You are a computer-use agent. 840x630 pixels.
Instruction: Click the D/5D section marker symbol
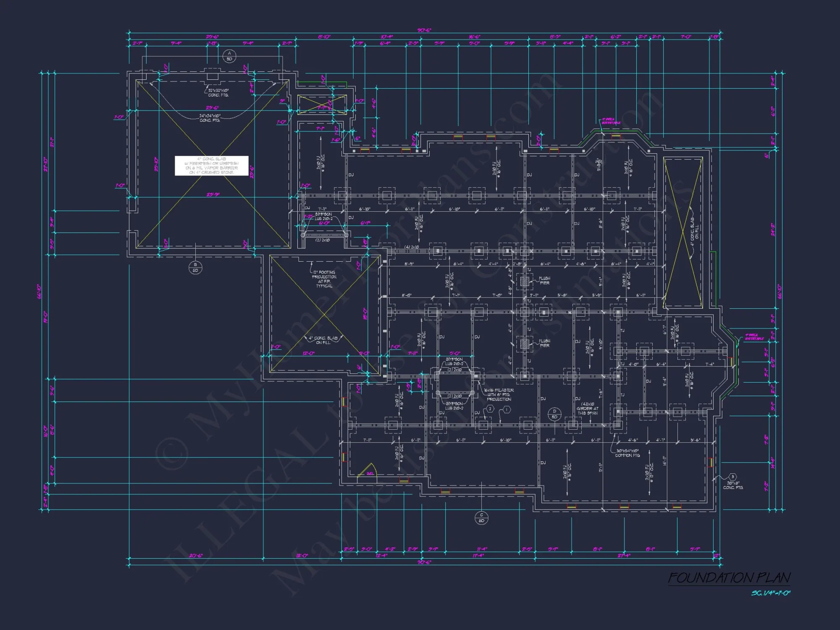click(x=555, y=415)
